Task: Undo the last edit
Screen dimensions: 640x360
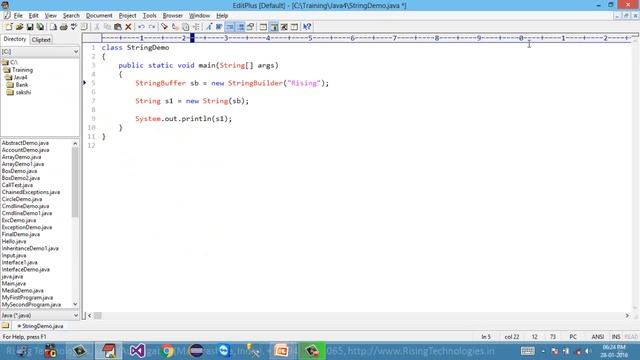Action: click(141, 27)
